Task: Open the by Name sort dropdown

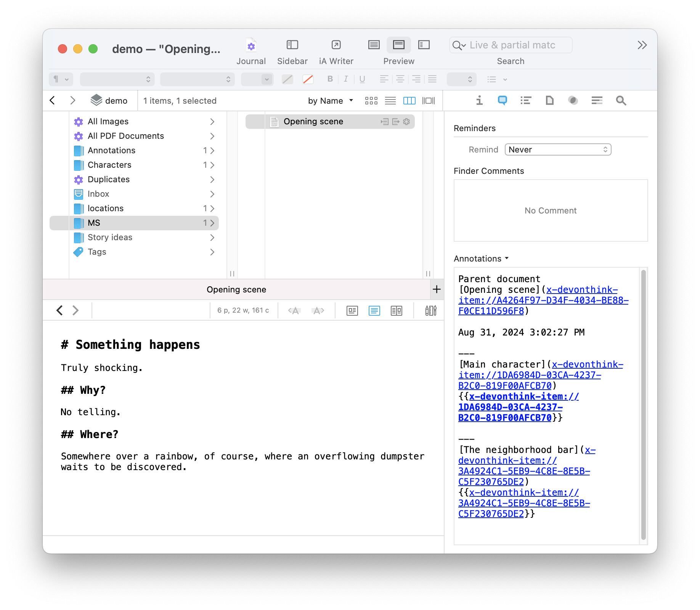Action: point(330,101)
